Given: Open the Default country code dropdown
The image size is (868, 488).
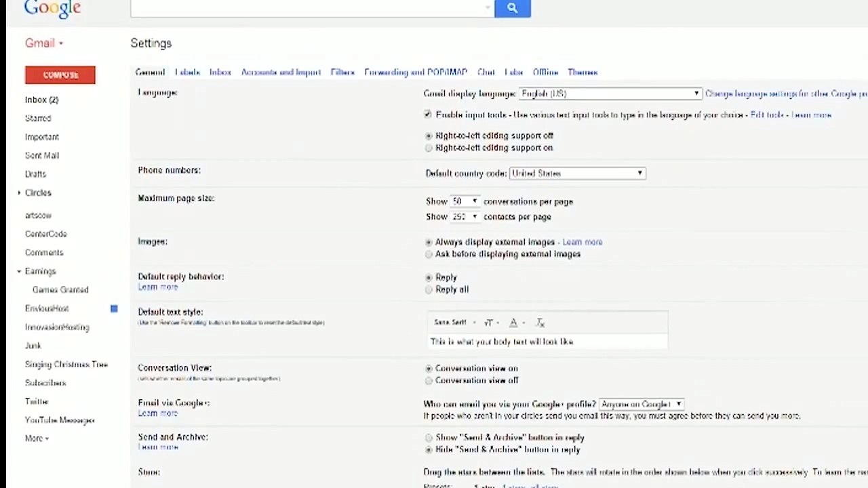Looking at the screenshot, I should click(577, 174).
